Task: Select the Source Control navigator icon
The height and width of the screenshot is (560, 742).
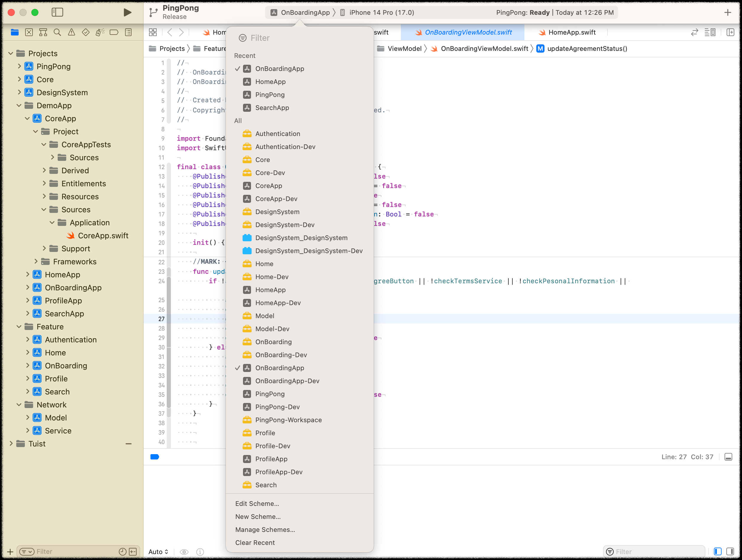Action: [x=29, y=32]
